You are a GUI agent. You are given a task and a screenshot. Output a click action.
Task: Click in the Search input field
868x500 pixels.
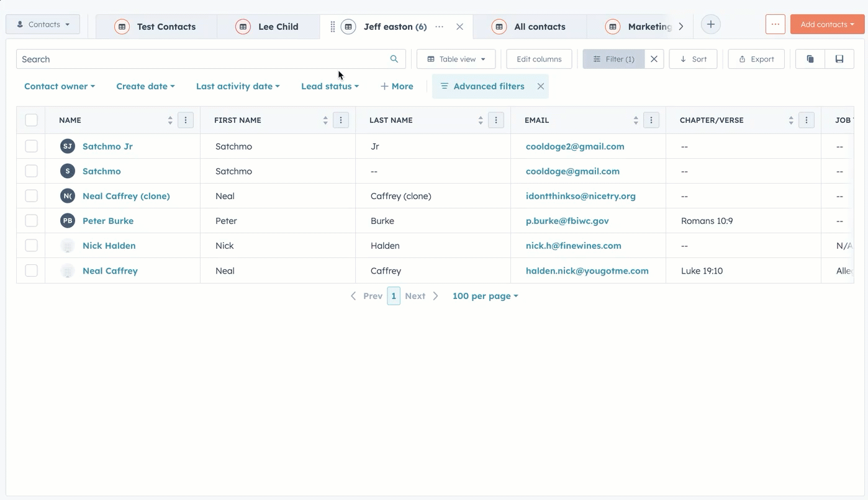click(211, 59)
